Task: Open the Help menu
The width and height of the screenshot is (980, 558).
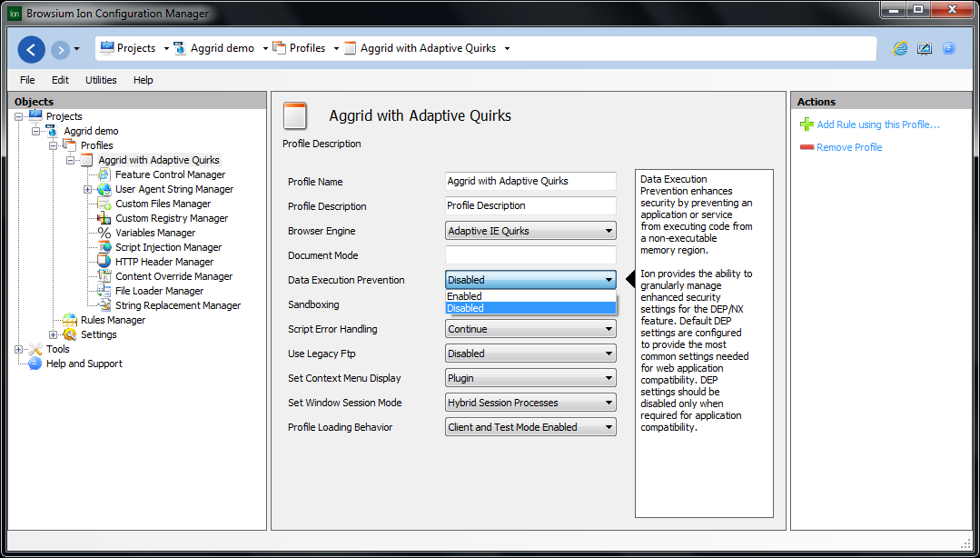Action: tap(144, 80)
